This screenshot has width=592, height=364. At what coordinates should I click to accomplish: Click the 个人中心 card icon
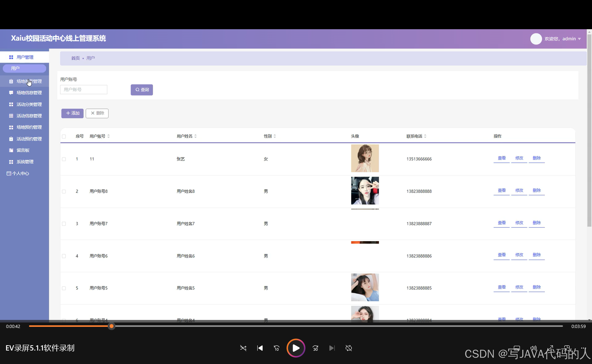(x=9, y=173)
